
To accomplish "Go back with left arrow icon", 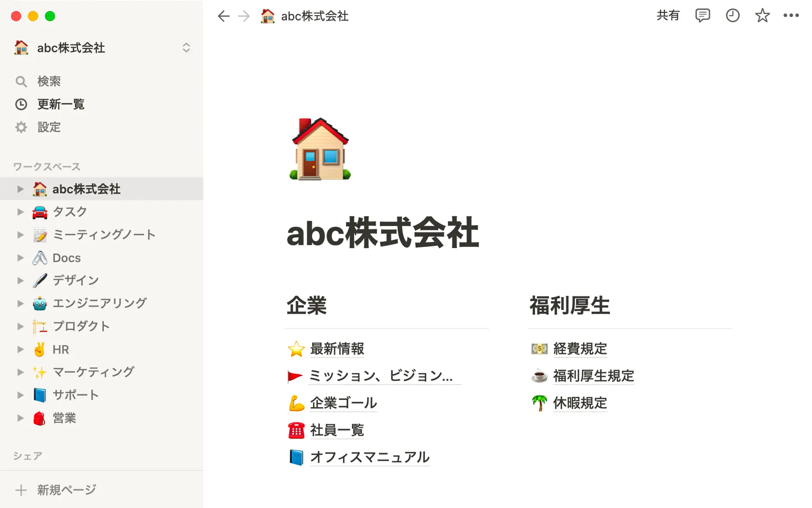I will tap(223, 16).
